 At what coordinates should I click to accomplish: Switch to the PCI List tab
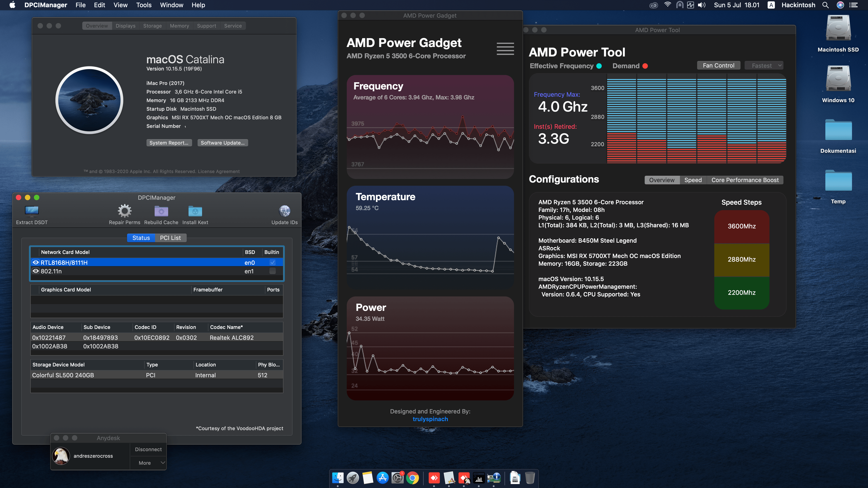click(x=170, y=238)
